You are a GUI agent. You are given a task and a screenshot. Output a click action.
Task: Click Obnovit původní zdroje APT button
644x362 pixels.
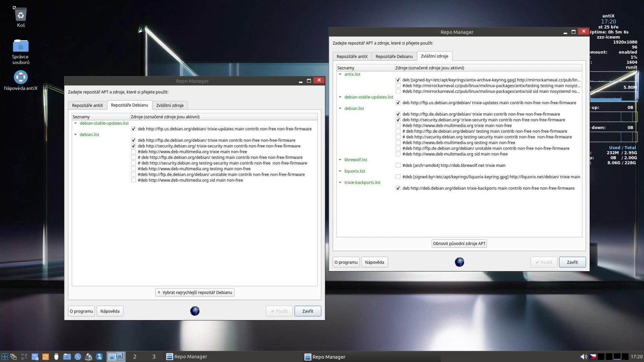click(x=459, y=243)
